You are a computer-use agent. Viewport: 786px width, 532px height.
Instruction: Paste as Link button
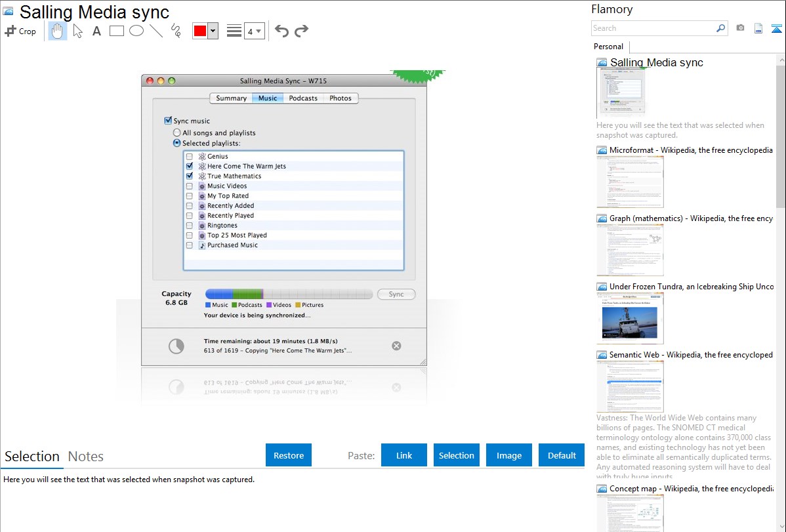coord(404,455)
